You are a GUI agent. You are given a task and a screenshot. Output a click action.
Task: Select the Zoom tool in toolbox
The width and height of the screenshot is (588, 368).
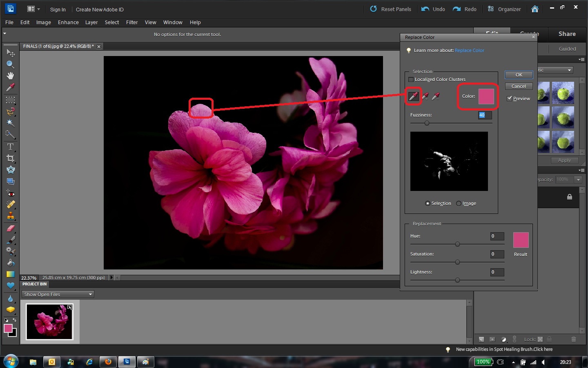point(10,65)
